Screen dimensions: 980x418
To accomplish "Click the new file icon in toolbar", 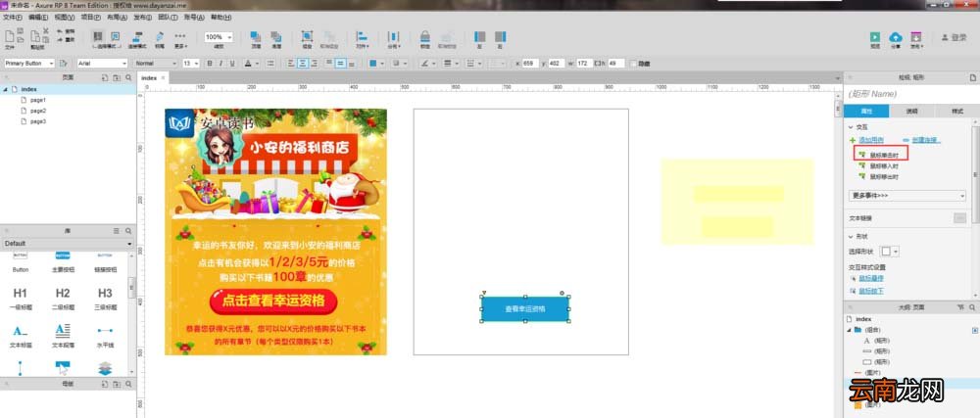I will [x=10, y=35].
